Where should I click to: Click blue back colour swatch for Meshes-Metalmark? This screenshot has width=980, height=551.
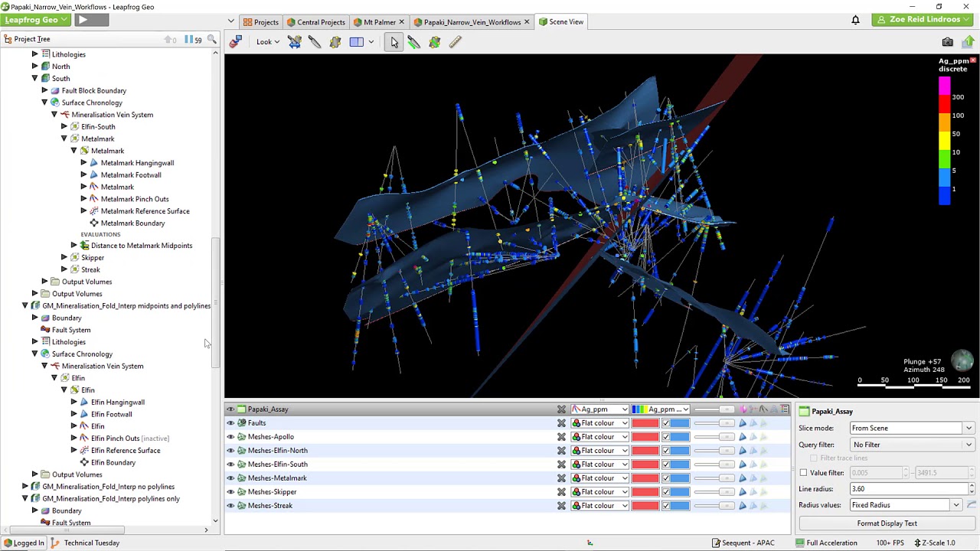coord(679,478)
